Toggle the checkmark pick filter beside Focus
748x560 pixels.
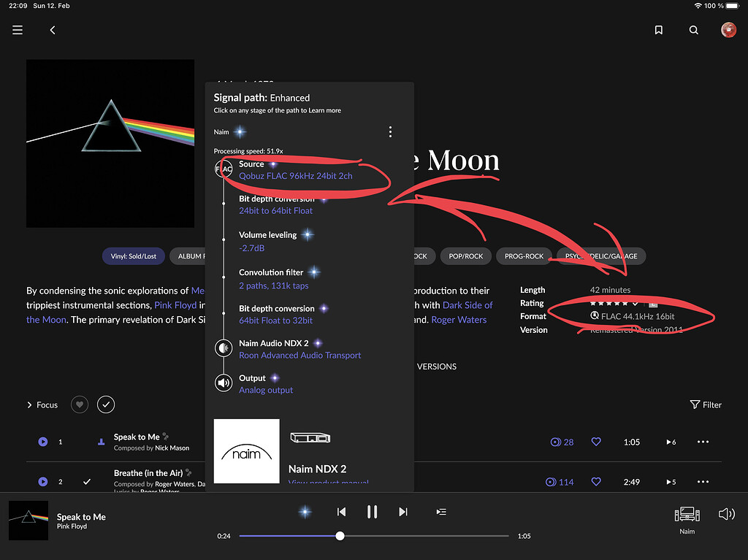pyautogui.click(x=105, y=404)
